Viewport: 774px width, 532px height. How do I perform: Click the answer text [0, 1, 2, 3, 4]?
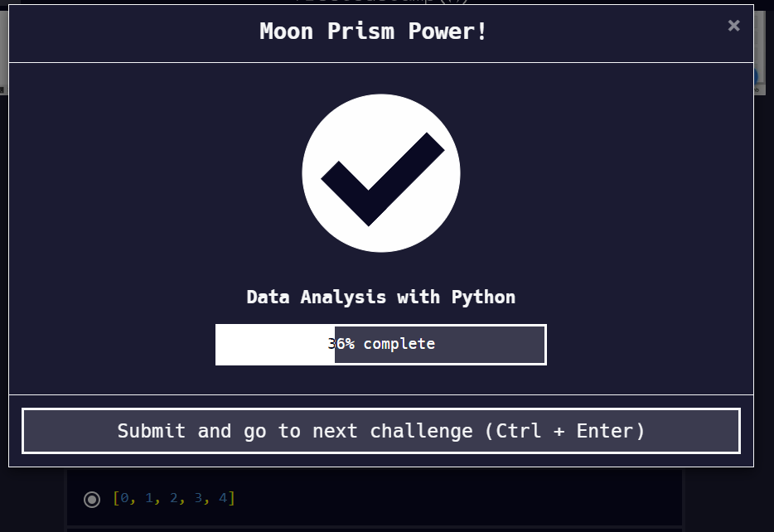click(x=174, y=499)
